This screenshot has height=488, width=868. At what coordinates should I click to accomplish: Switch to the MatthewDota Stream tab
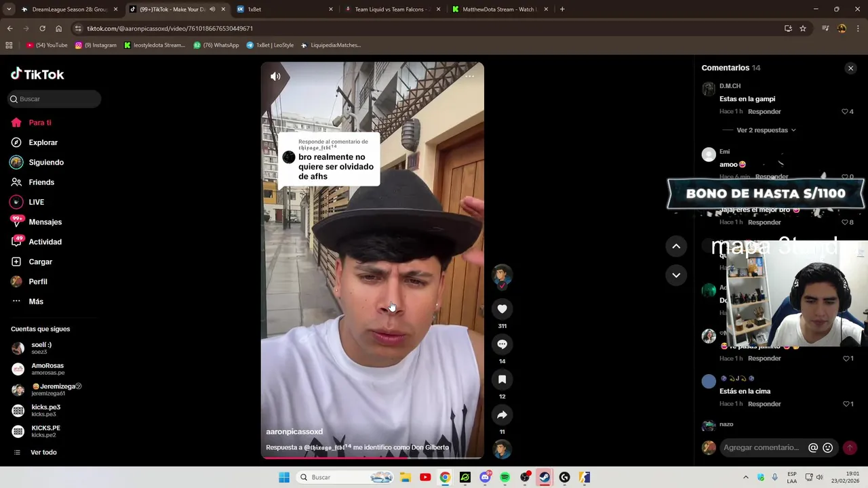click(x=500, y=9)
